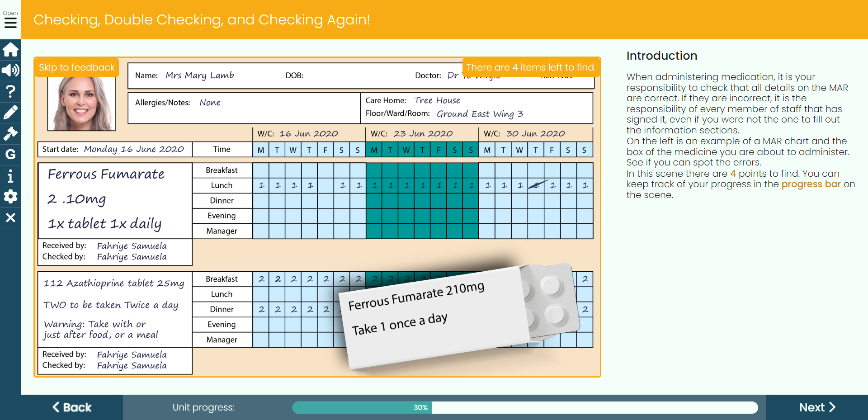
Task: Click TWO to be taken Twice a day
Action: pos(111,305)
